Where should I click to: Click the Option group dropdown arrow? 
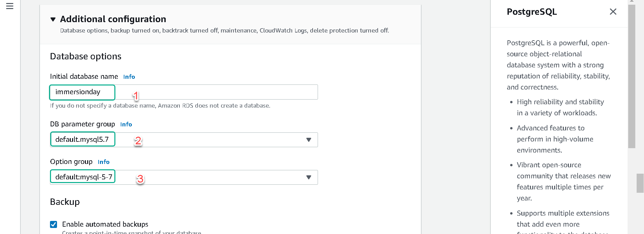[309, 177]
